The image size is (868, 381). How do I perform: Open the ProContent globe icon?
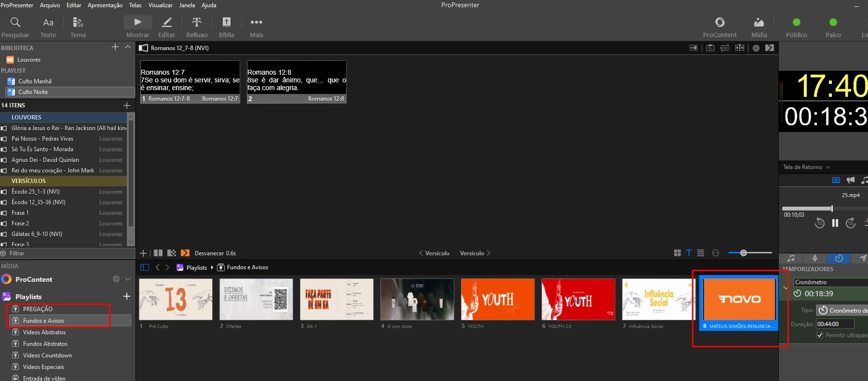coord(116,279)
